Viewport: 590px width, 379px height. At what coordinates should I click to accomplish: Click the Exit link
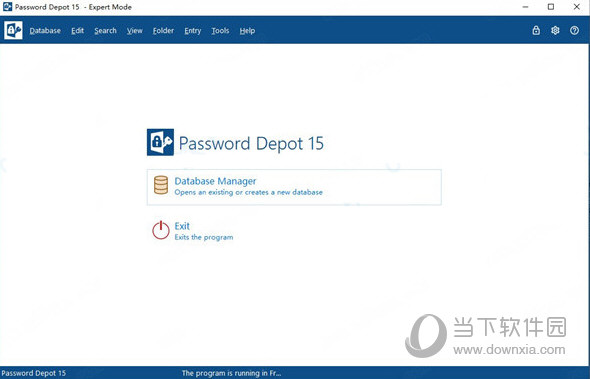coord(182,226)
